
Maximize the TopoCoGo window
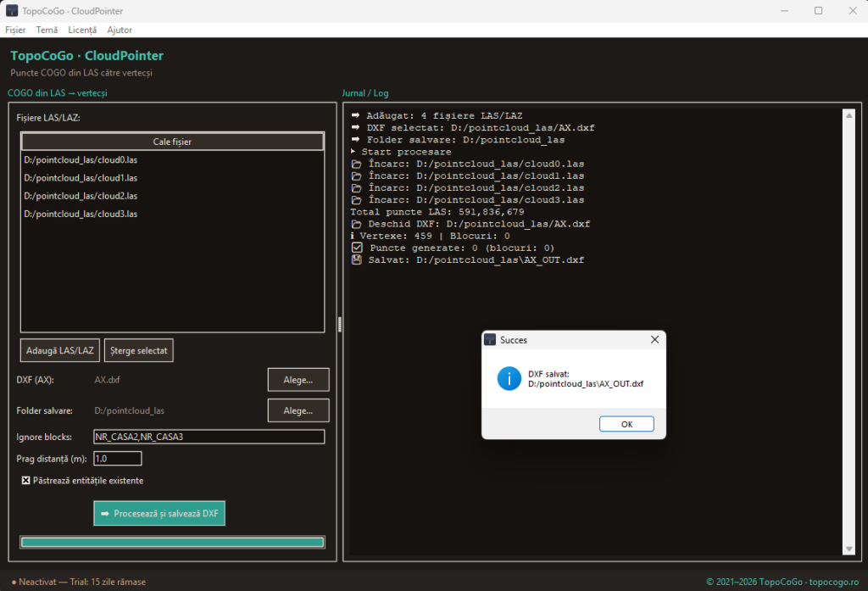(818, 10)
